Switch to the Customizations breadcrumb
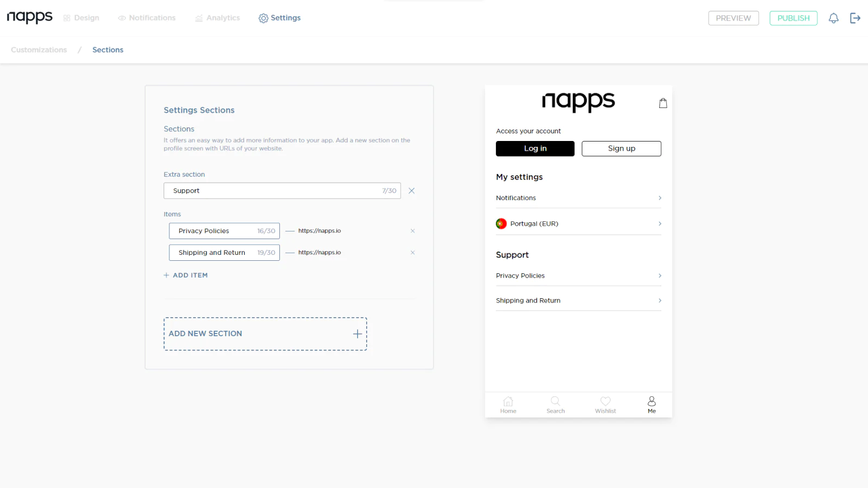868x488 pixels. pyautogui.click(x=39, y=49)
